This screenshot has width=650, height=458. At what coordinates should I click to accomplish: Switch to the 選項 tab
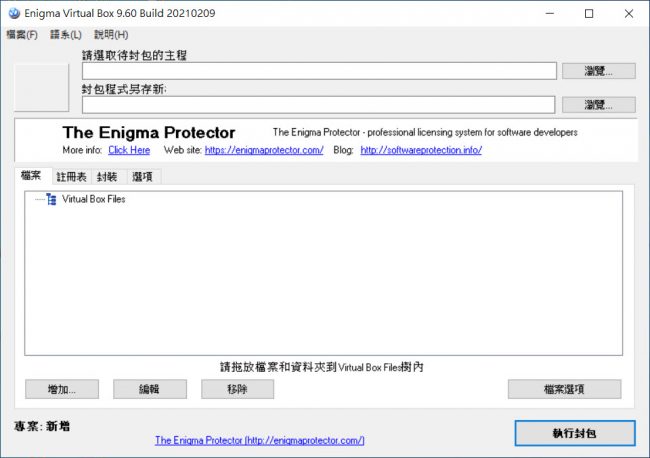pyautogui.click(x=142, y=177)
